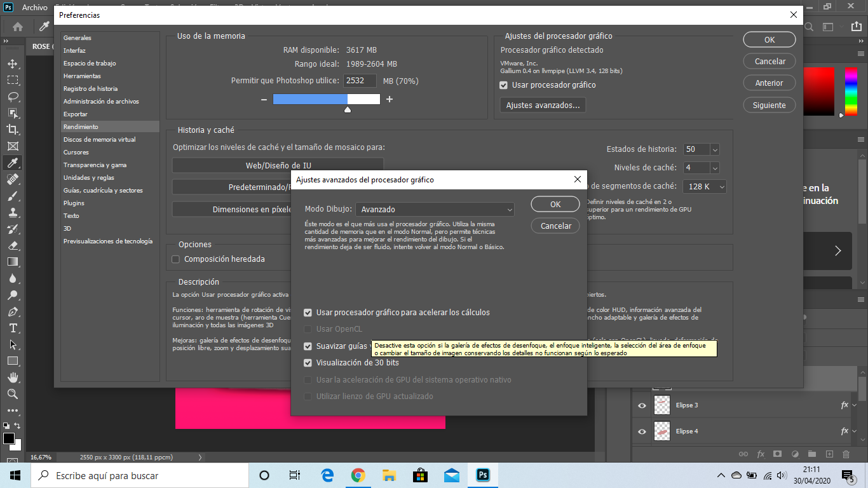The image size is (868, 488).
Task: Add a new layer in the Layers panel
Action: (829, 454)
